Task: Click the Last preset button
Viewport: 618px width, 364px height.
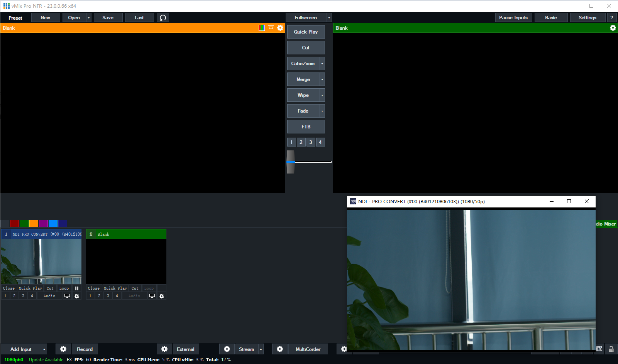Action: (x=139, y=18)
